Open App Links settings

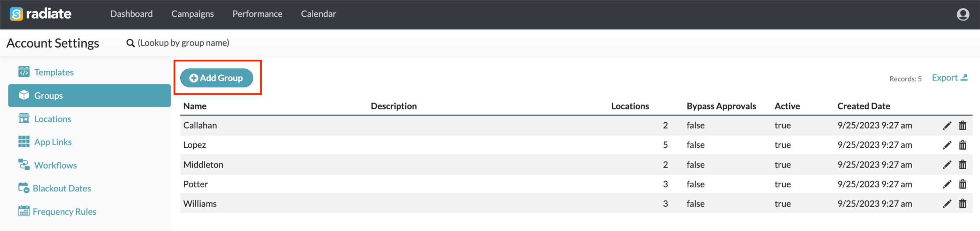point(53,142)
